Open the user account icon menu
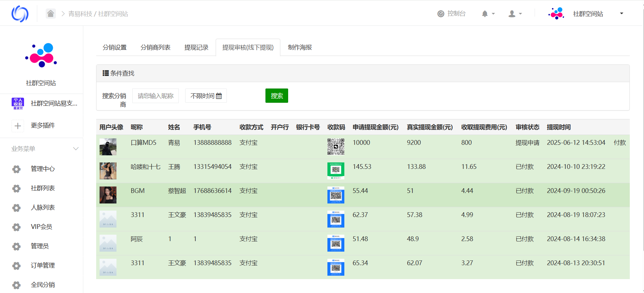Image resolution: width=644 pixels, height=293 pixels. point(512,14)
